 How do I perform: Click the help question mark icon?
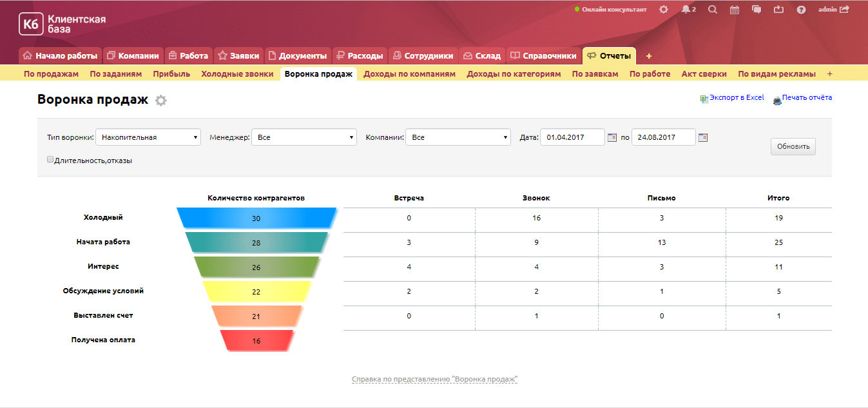pyautogui.click(x=802, y=9)
